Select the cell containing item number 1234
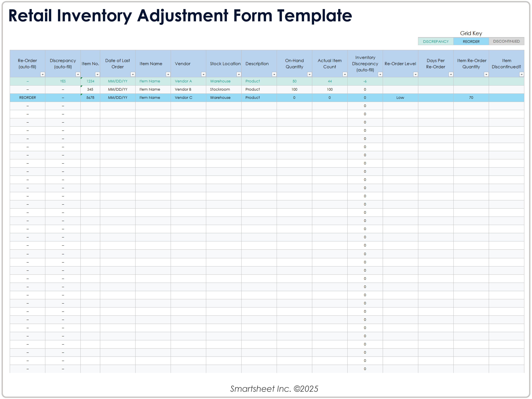The width and height of the screenshot is (532, 399). 90,81
